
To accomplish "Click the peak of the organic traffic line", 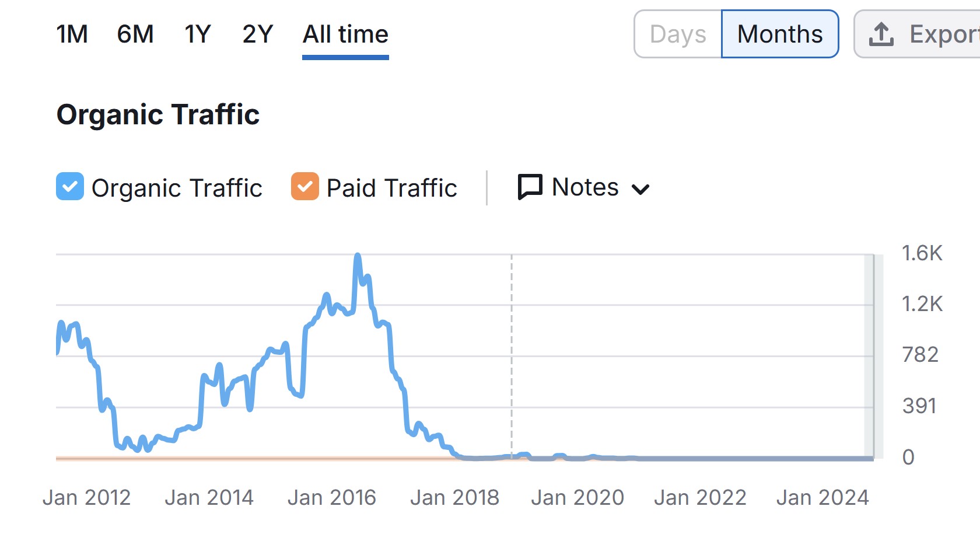I will (x=358, y=256).
